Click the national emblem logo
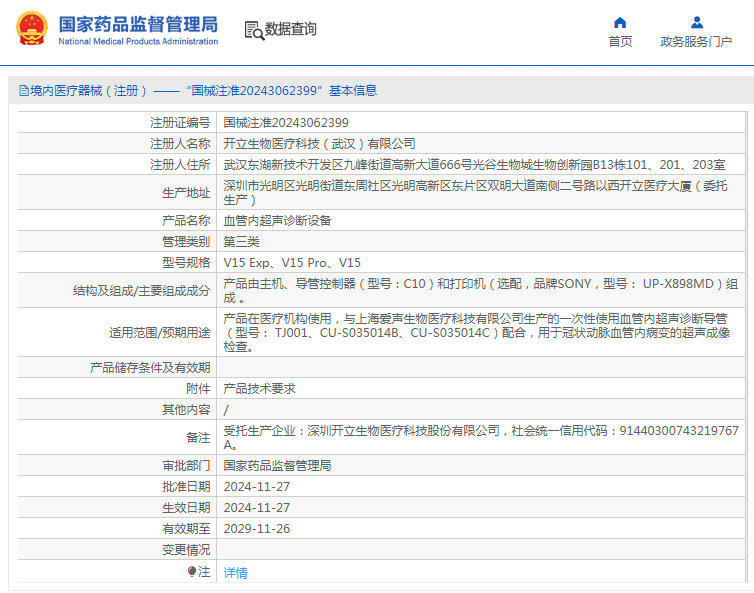 coord(32,28)
